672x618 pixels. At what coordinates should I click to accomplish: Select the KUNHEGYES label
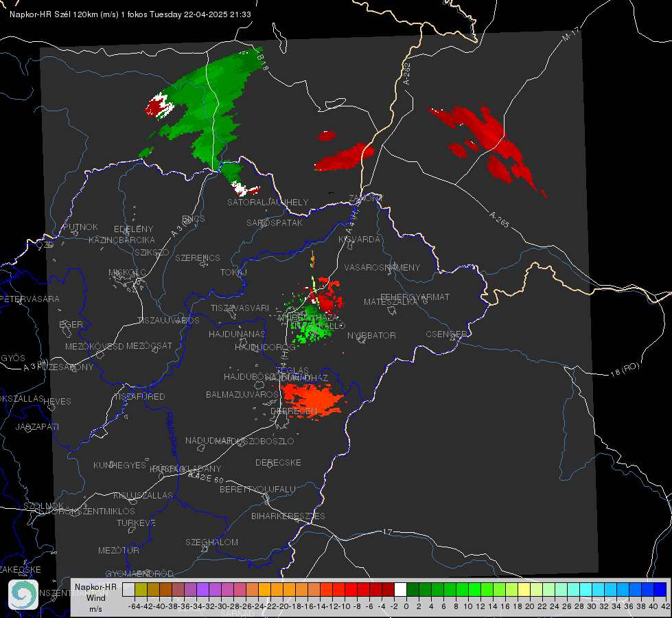(119, 466)
